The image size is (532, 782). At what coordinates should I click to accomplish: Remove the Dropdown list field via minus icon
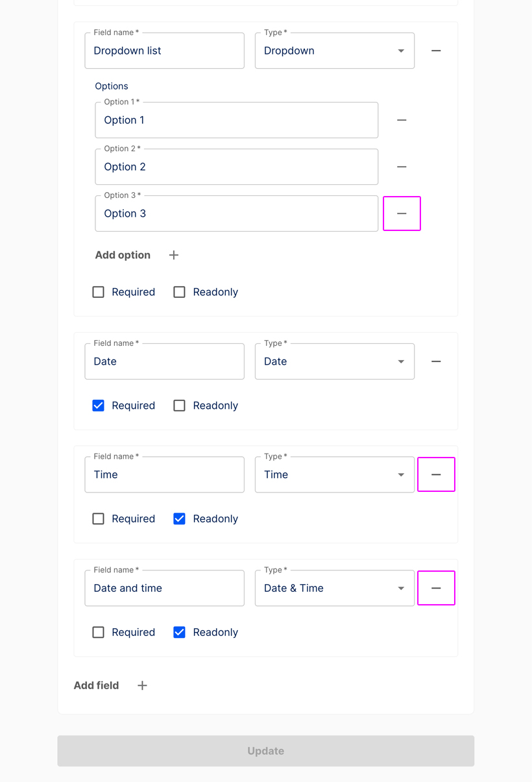(435, 50)
